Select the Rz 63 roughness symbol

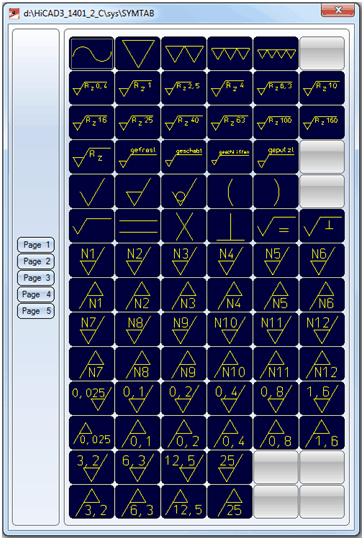tap(230, 122)
